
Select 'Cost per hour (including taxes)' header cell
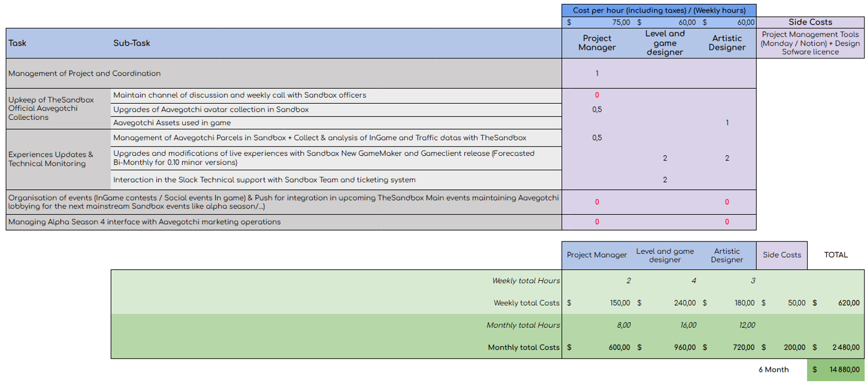pos(659,10)
